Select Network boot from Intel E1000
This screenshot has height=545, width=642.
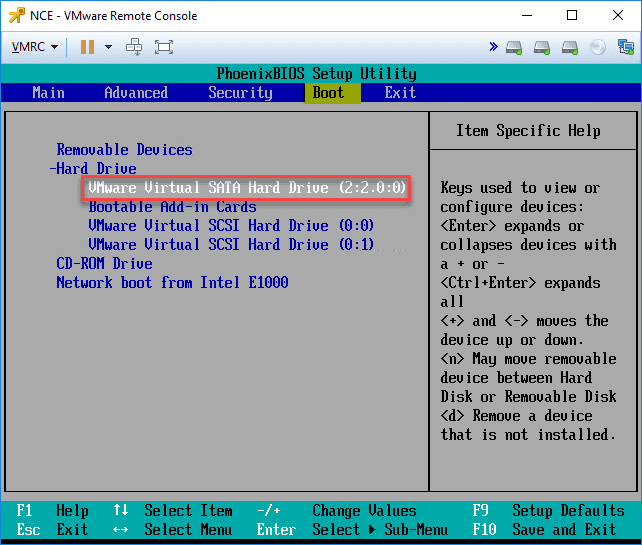[172, 283]
